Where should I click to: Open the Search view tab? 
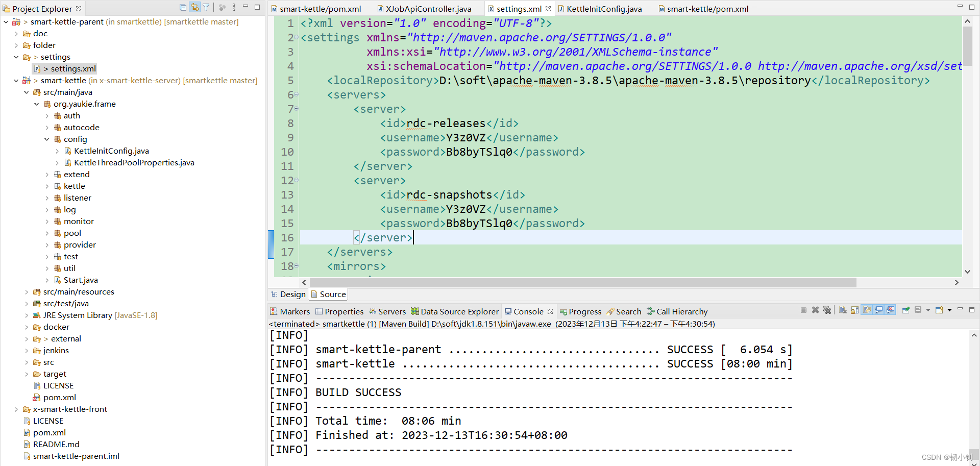pyautogui.click(x=624, y=311)
